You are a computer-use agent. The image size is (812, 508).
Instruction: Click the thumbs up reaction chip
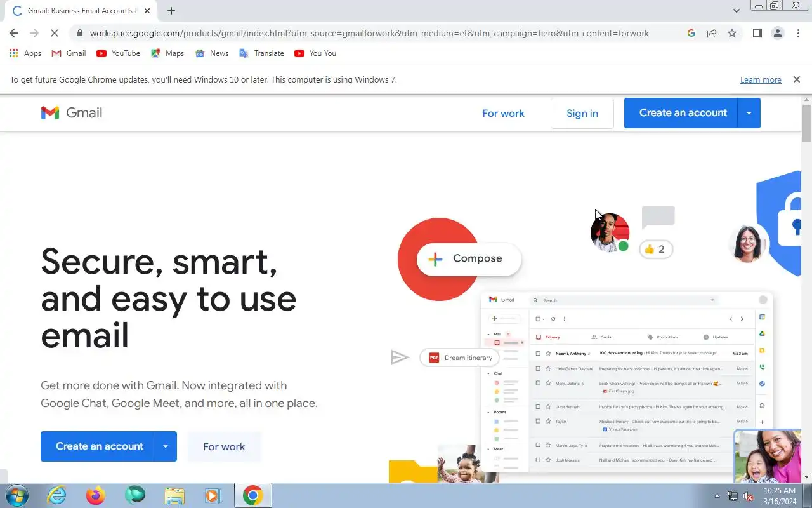click(x=656, y=250)
